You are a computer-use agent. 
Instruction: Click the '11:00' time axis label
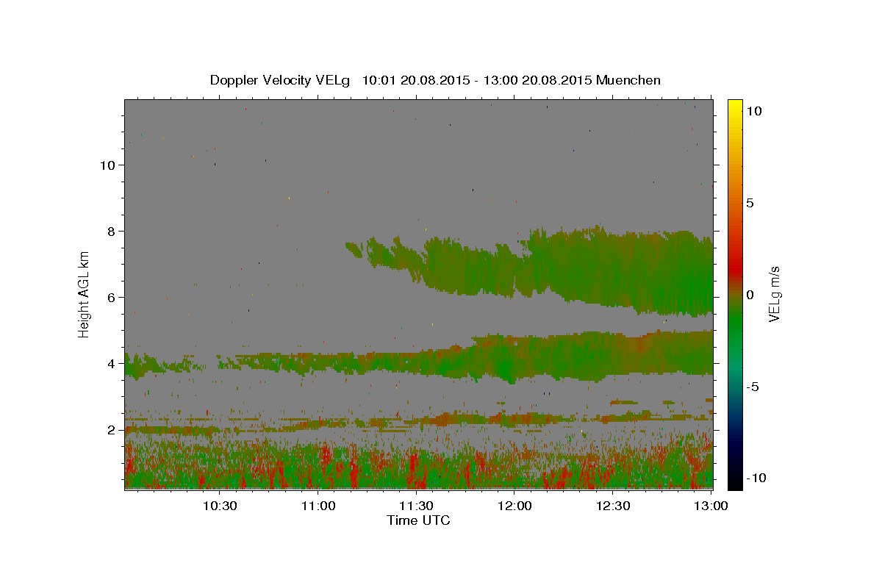318,506
